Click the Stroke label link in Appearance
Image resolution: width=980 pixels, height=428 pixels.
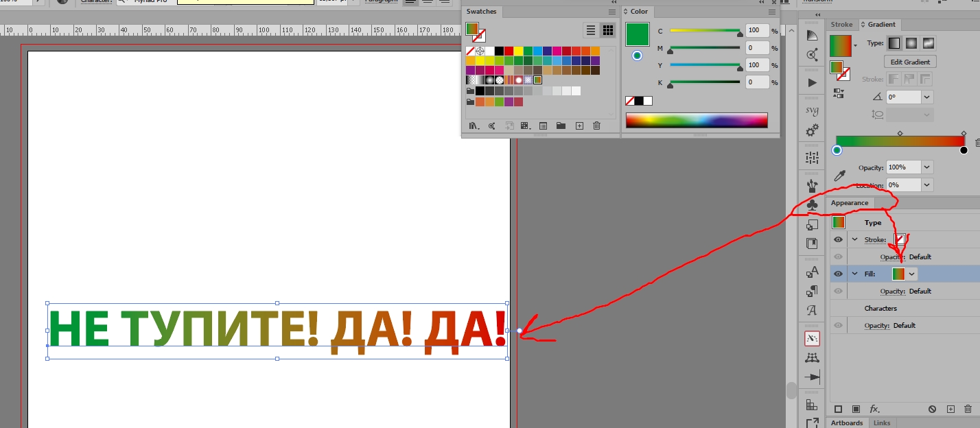[875, 239]
